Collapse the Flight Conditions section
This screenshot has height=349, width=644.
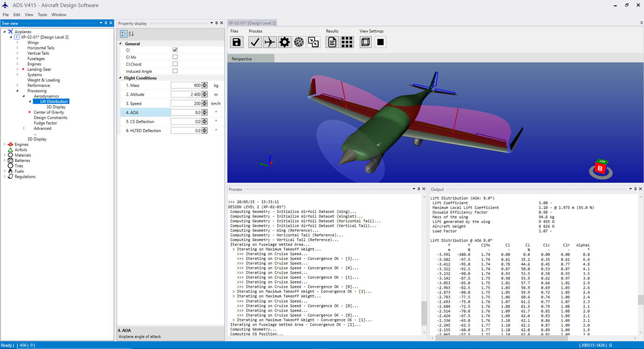(120, 78)
